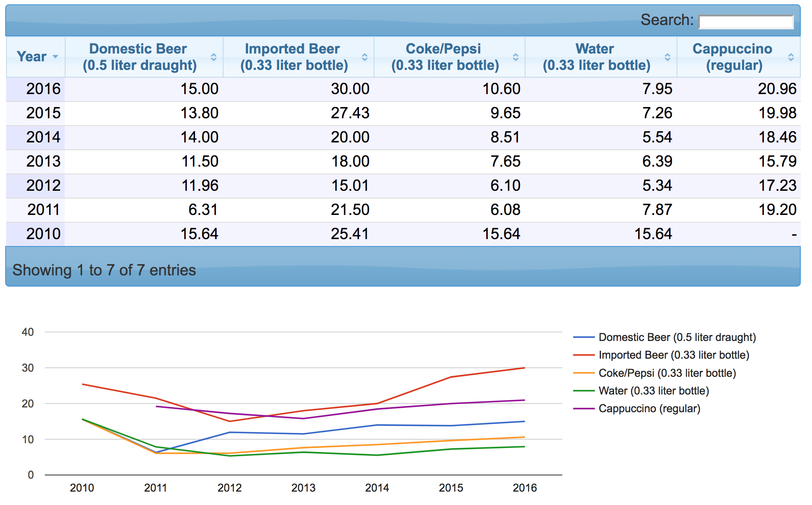This screenshot has width=812, height=505.
Task: Click Water value 5.34 for 2012
Action: [x=657, y=186]
